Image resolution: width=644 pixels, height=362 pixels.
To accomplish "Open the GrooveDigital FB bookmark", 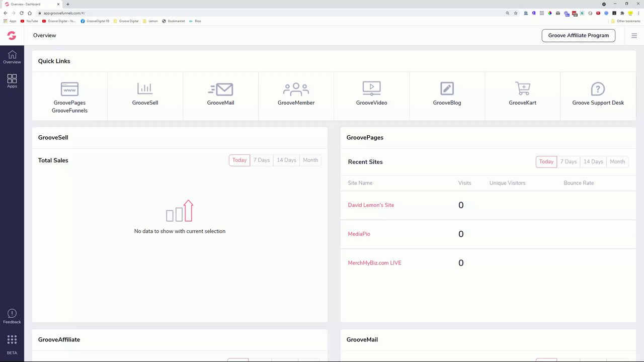I will tap(95, 21).
